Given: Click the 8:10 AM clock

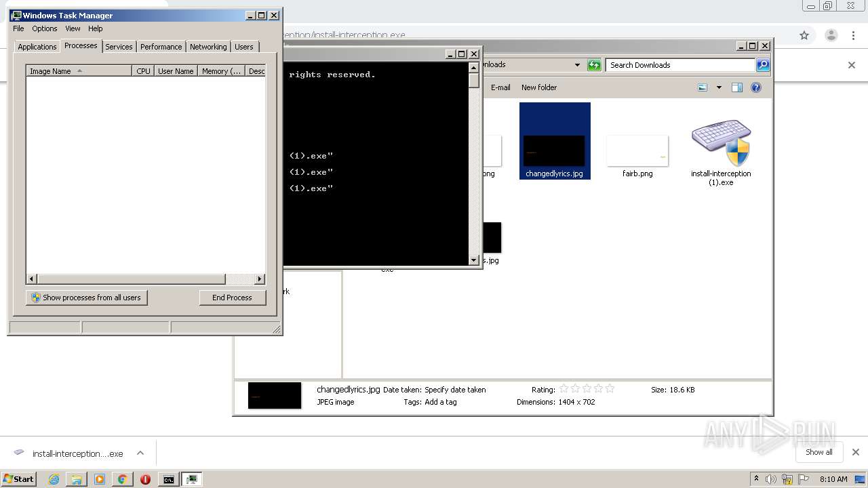Looking at the screenshot, I should 833,479.
